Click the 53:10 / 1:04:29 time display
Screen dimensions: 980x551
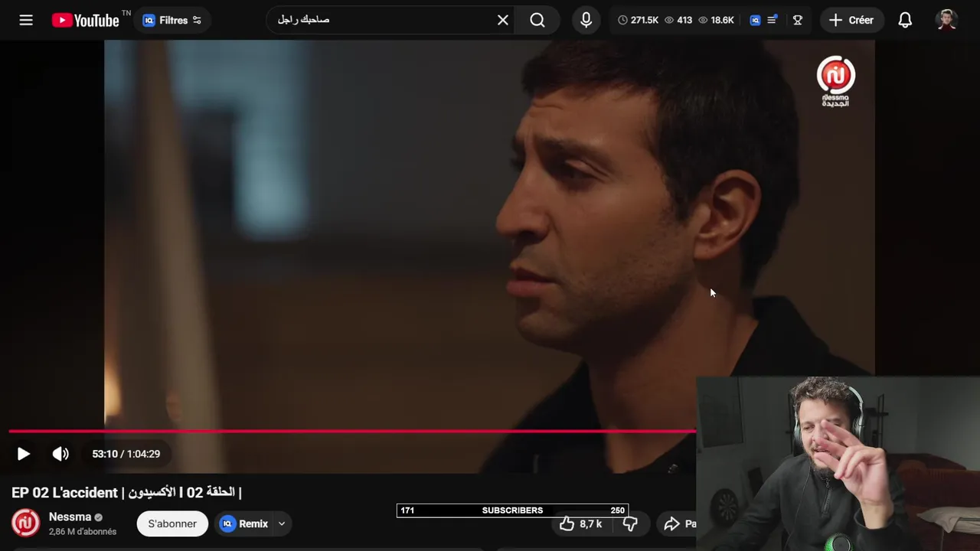(126, 454)
